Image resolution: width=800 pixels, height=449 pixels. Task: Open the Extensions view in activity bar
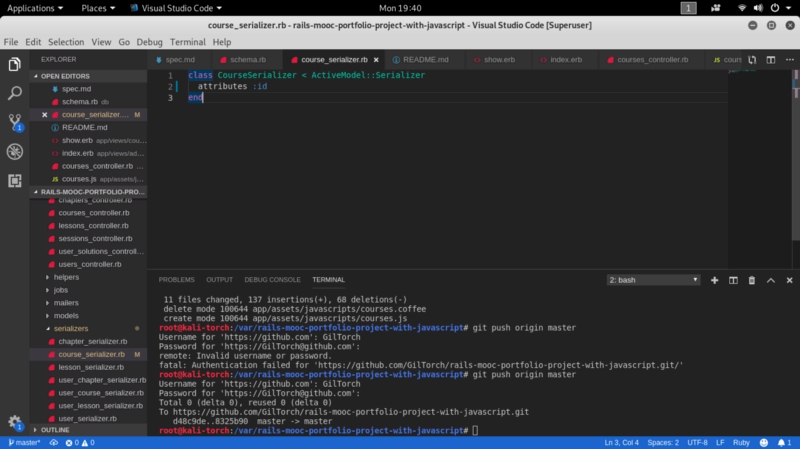(x=14, y=181)
